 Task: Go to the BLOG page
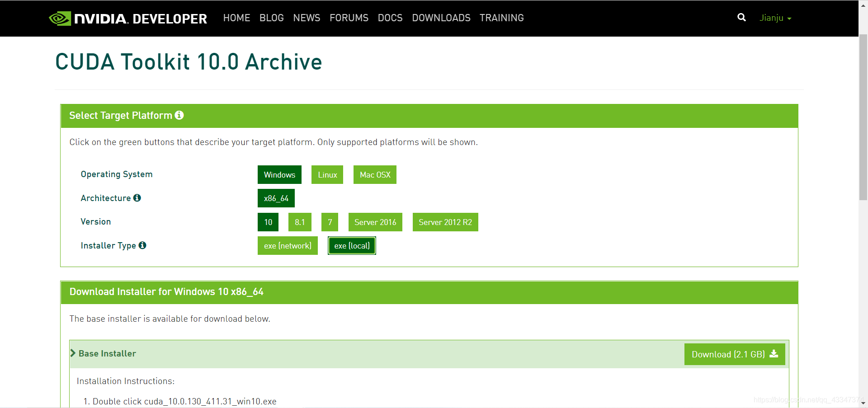coord(272,18)
